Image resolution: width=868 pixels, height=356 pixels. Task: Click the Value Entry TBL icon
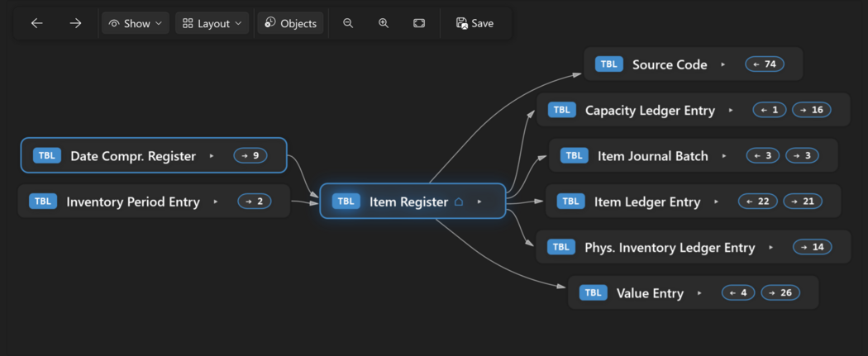click(x=594, y=293)
